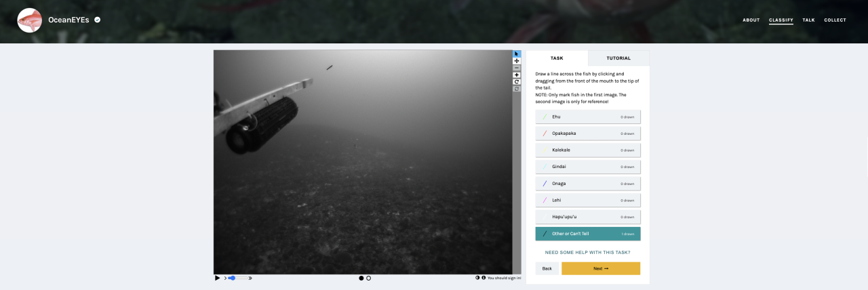
Task: Click the zoom out minus icon
Action: tap(517, 68)
